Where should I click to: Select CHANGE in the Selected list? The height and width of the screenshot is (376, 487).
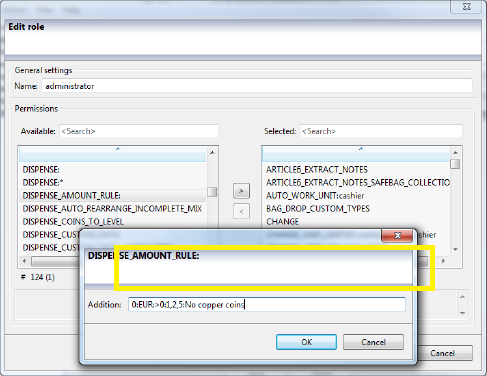coord(356,222)
